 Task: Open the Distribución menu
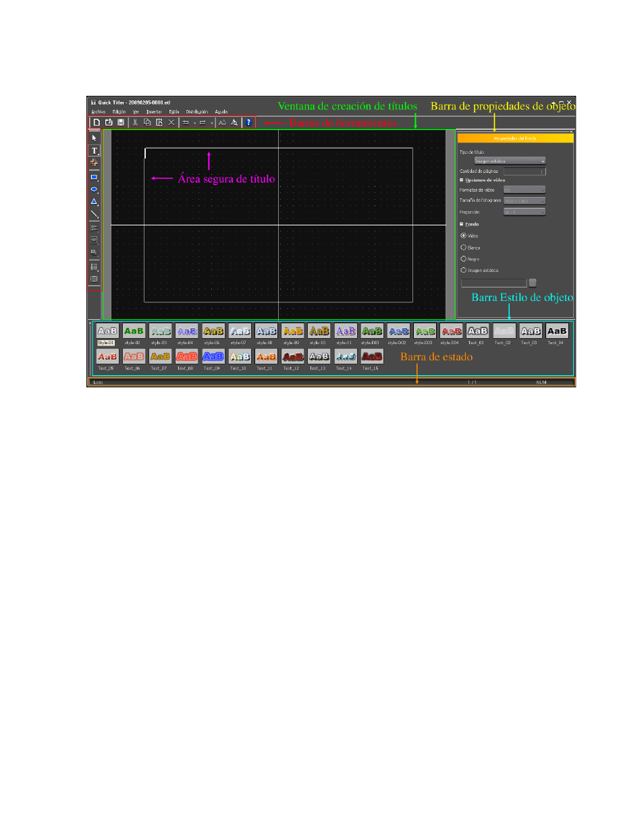click(x=197, y=111)
